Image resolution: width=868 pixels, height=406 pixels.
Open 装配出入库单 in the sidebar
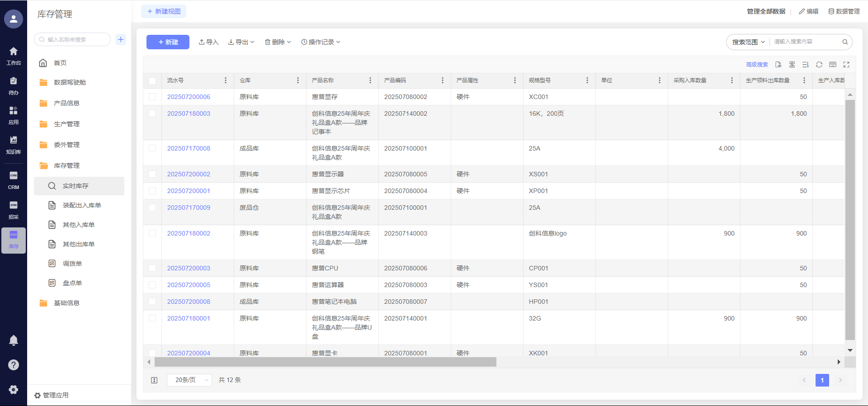coord(82,205)
